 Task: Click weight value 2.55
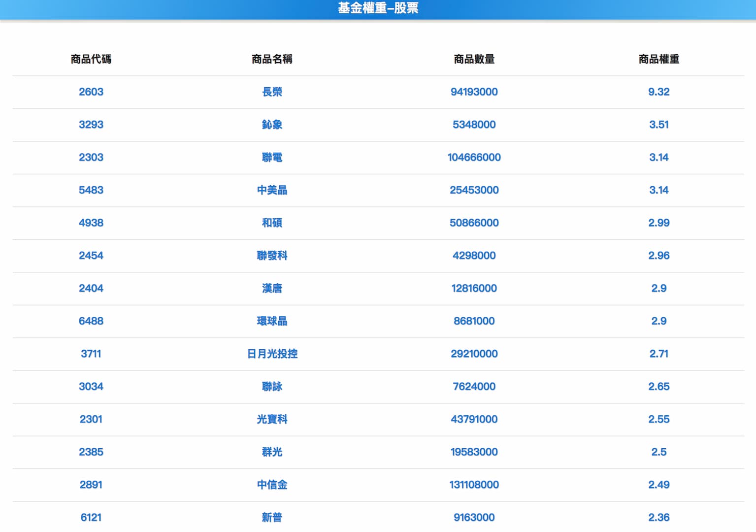[x=658, y=419]
